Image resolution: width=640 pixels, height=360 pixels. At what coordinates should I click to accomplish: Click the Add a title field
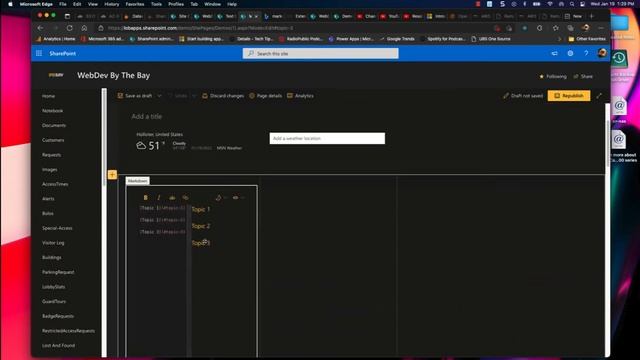point(147,117)
